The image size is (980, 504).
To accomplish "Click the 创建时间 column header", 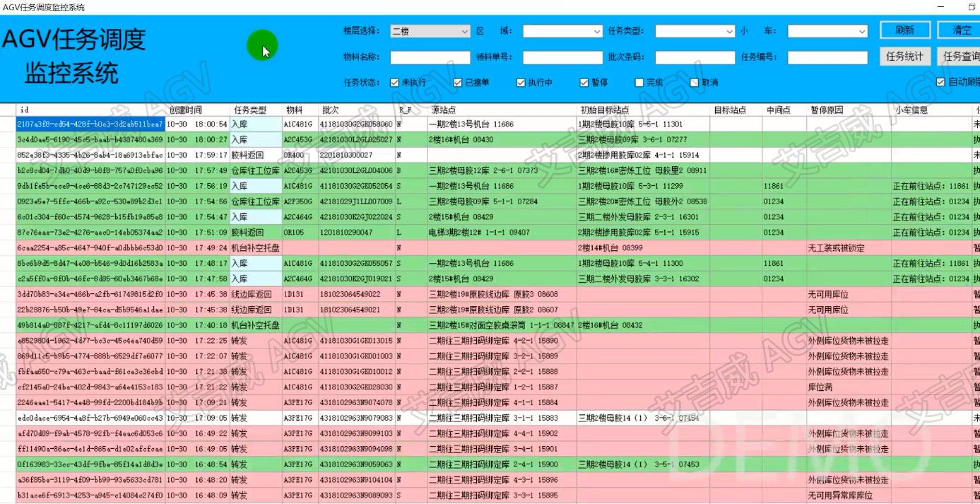I will 186,110.
